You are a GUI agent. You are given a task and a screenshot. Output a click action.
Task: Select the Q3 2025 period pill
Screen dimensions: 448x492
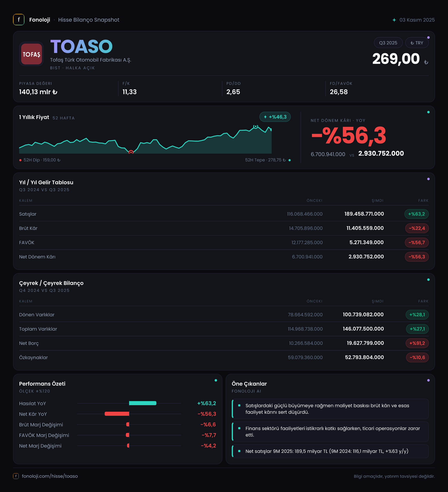[x=388, y=43]
